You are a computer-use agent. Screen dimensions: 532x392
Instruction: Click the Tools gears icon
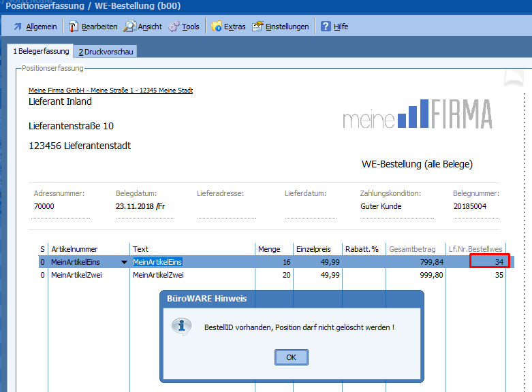[x=174, y=27]
